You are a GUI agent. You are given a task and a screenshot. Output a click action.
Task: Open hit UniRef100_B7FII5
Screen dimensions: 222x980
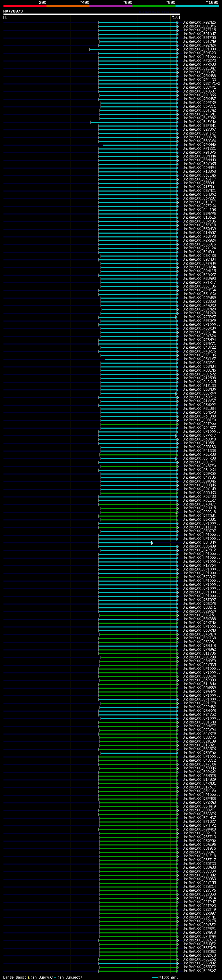point(199,30)
